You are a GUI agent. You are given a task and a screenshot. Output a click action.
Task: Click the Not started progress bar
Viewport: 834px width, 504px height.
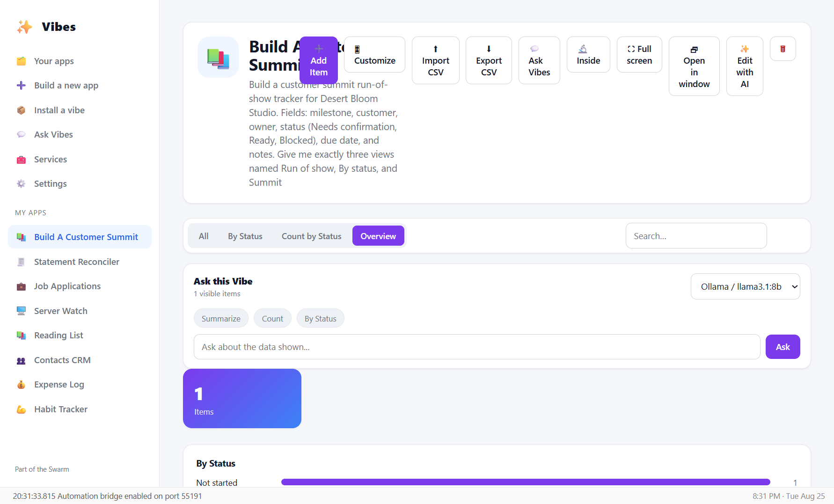pos(526,482)
